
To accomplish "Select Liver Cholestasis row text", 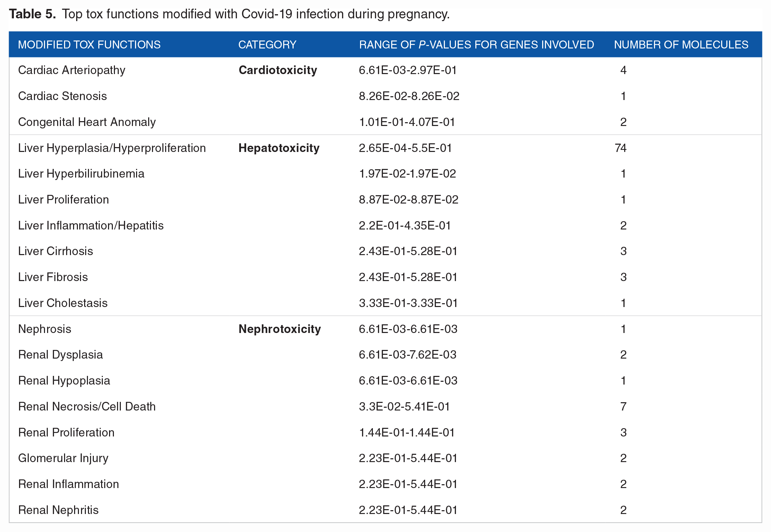I will point(63,303).
